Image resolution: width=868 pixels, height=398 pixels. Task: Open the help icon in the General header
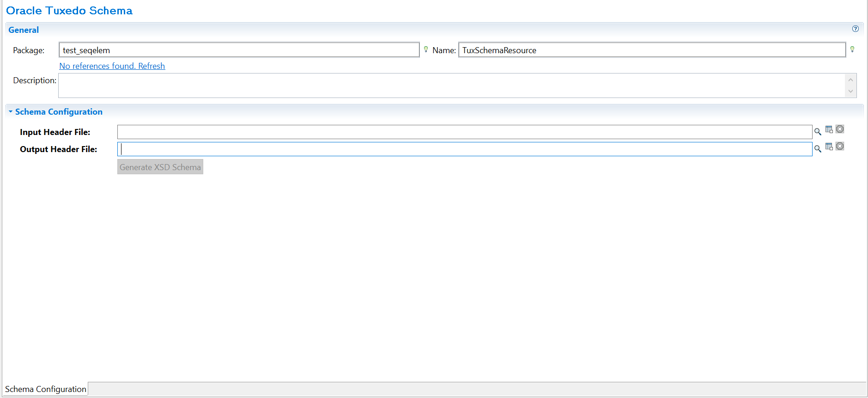[x=855, y=29]
